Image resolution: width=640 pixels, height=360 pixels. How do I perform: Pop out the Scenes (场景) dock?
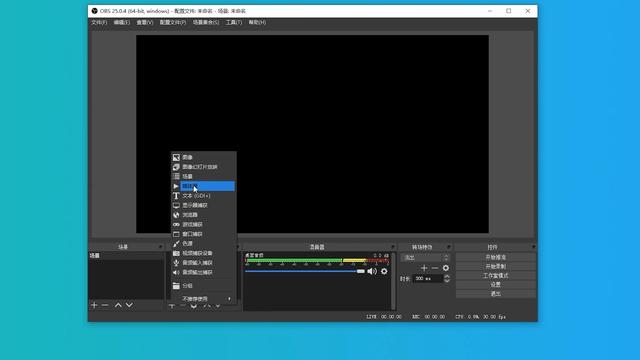(160, 247)
